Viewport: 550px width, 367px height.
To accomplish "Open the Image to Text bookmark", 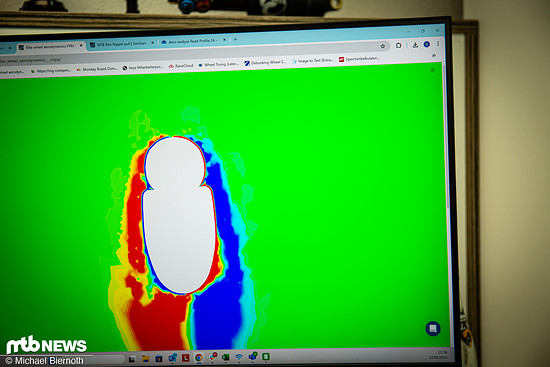I will point(313,61).
